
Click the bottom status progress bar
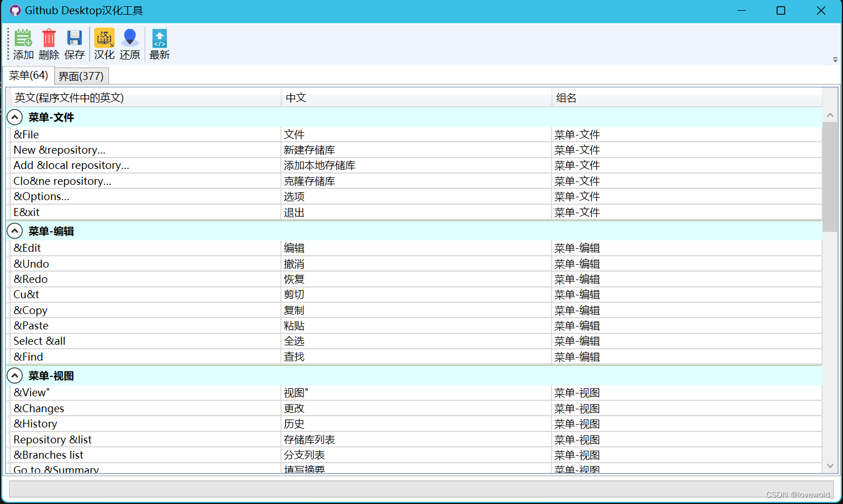[421, 489]
